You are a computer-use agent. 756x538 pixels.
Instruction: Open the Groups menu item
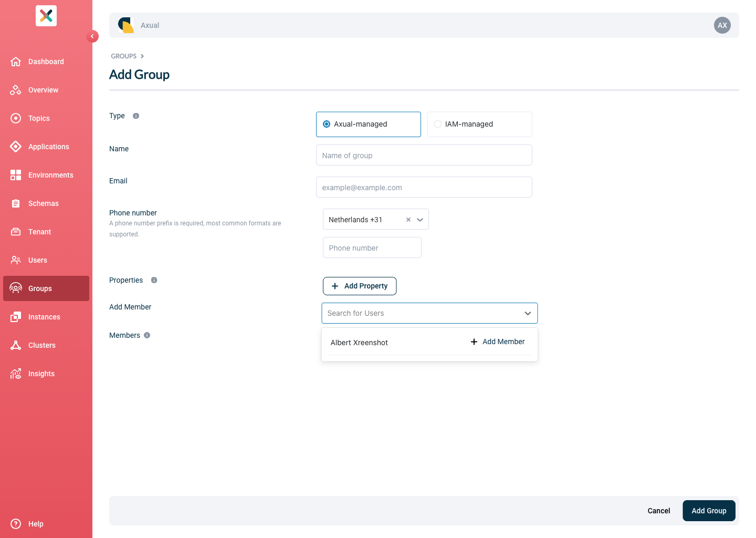click(46, 288)
